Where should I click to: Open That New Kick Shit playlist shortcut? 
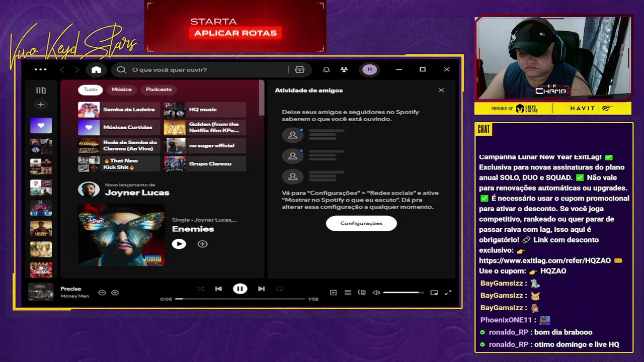pyautogui.click(x=119, y=164)
